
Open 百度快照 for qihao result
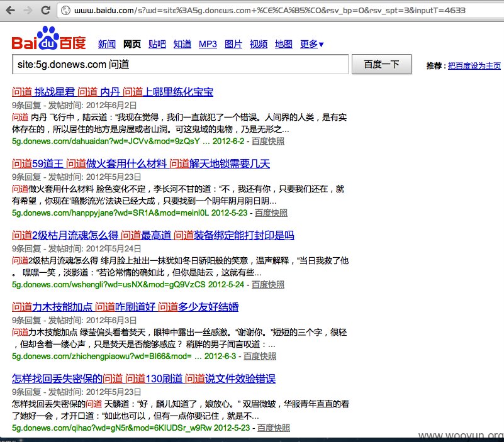click(274, 428)
